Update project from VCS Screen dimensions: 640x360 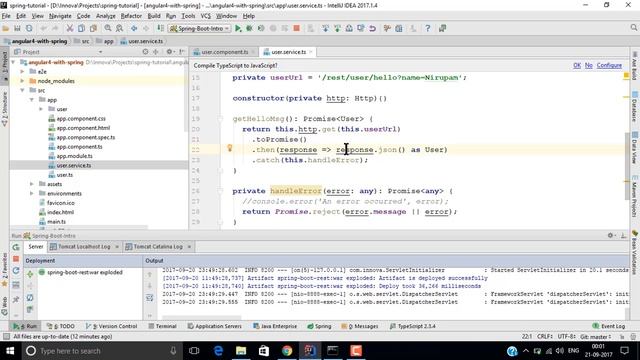[325, 28]
